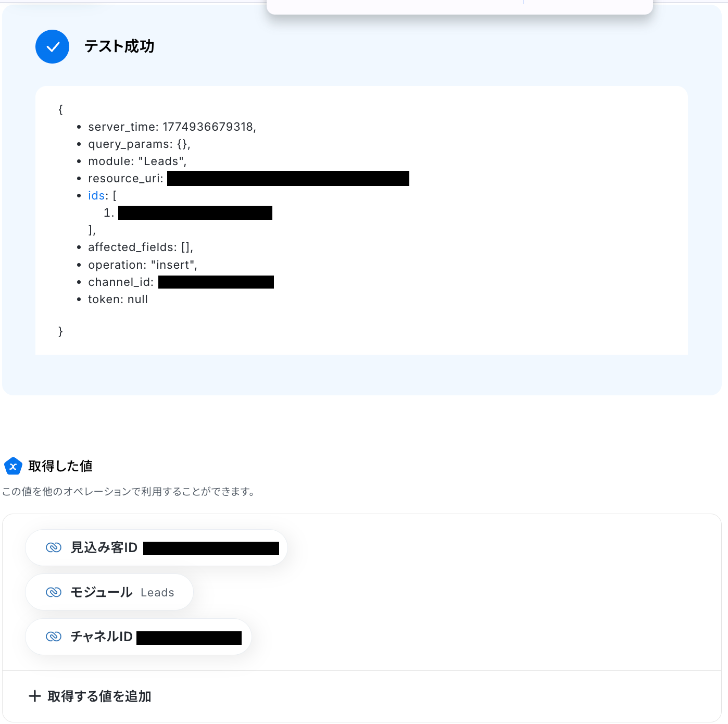
Task: Select the チャネルID value chip
Action: 139,636
